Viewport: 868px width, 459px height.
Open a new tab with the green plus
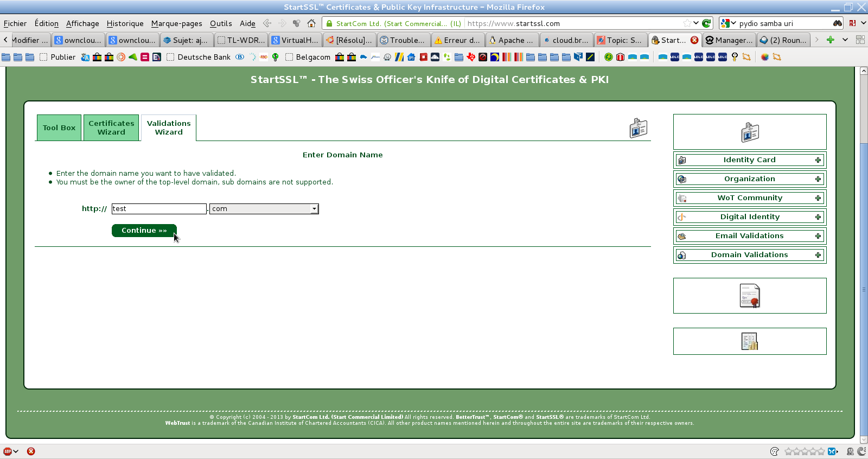830,40
